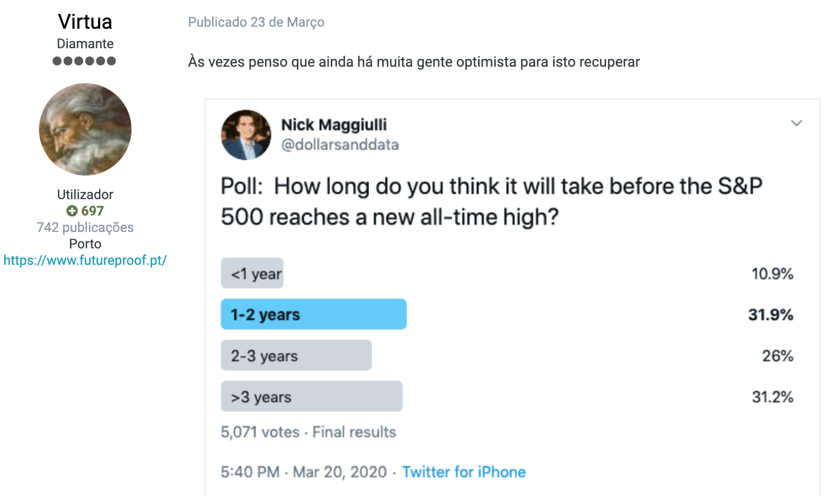Expand the tweet options chevron
This screenshot has height=504, width=830.
pos(796,123)
